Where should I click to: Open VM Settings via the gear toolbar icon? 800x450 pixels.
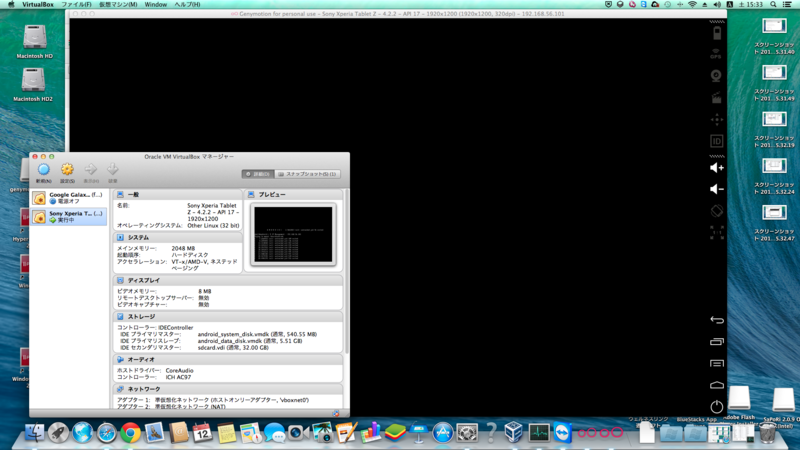(67, 172)
